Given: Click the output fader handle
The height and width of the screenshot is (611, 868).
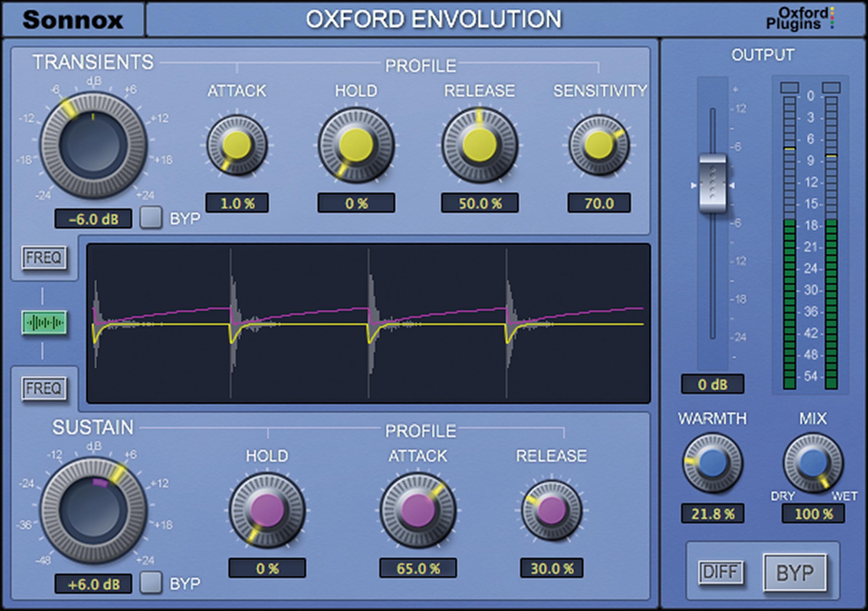Looking at the screenshot, I should point(712,184).
